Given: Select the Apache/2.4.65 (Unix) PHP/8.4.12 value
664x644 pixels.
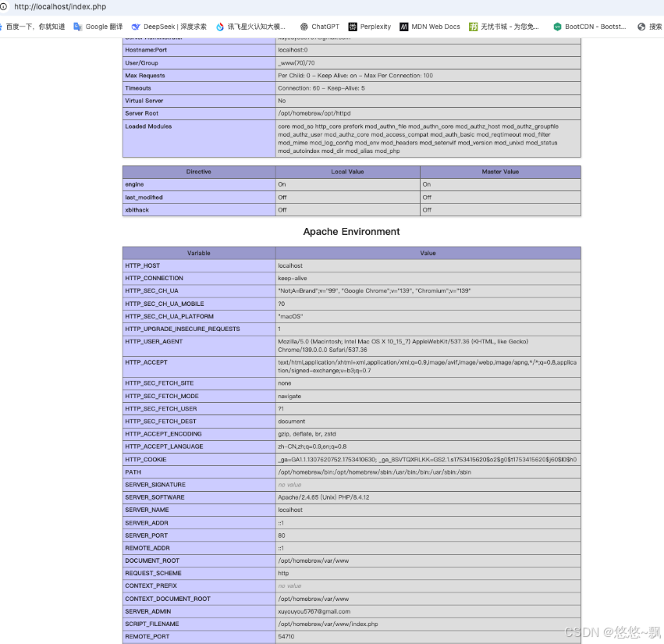Looking at the screenshot, I should (x=324, y=497).
